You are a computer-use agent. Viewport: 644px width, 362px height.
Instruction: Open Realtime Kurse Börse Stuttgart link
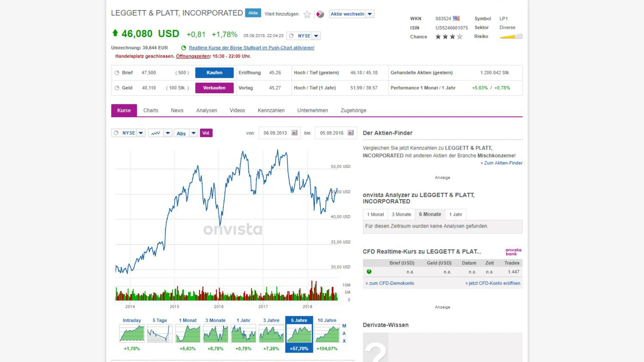coord(252,48)
